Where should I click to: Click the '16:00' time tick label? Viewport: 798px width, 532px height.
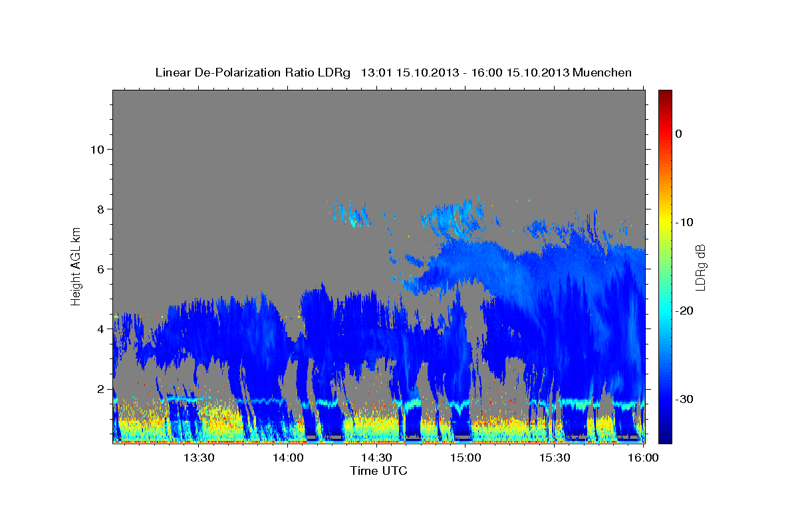[643, 458]
